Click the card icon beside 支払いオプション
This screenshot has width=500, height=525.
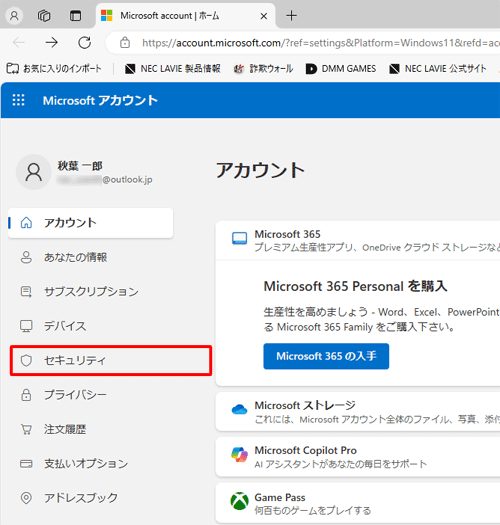point(26,464)
